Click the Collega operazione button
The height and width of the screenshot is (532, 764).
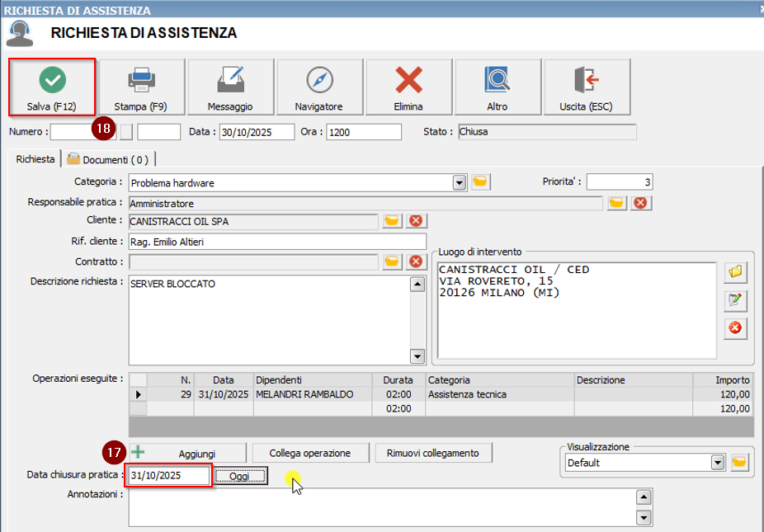pos(309,453)
